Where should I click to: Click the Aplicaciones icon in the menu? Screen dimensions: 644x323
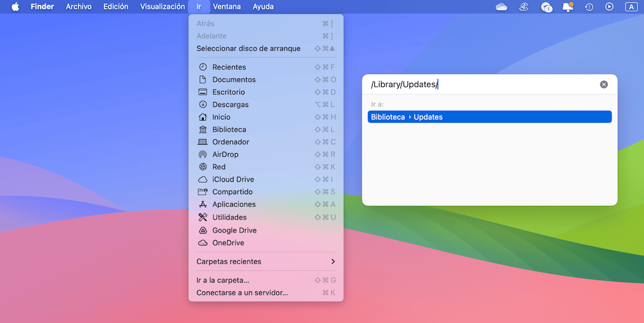202,204
